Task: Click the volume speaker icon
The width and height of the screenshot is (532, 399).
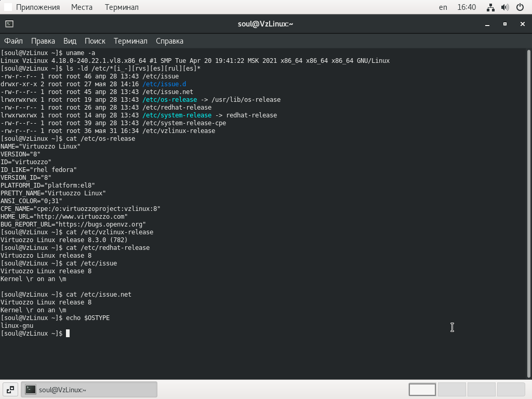Action: [x=505, y=7]
